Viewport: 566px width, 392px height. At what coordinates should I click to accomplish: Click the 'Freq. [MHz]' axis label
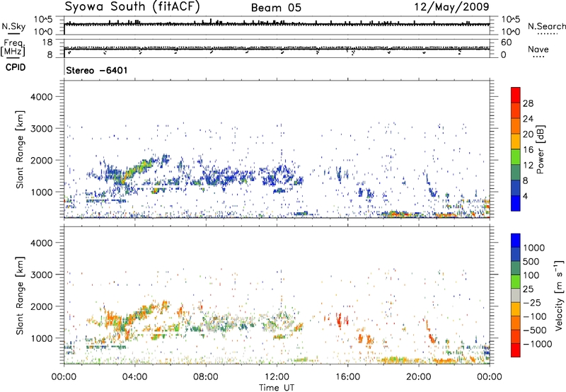(13, 48)
